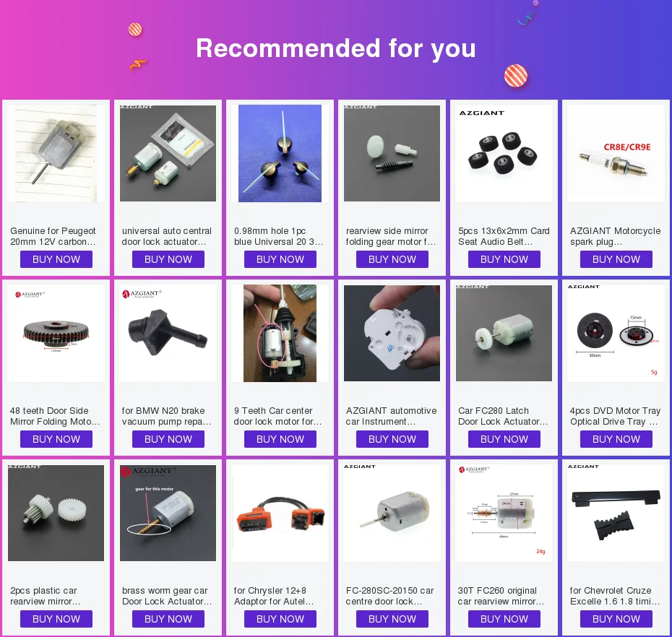
Task: Click BUY NOW under Car FC280 Latch
Action: click(504, 439)
